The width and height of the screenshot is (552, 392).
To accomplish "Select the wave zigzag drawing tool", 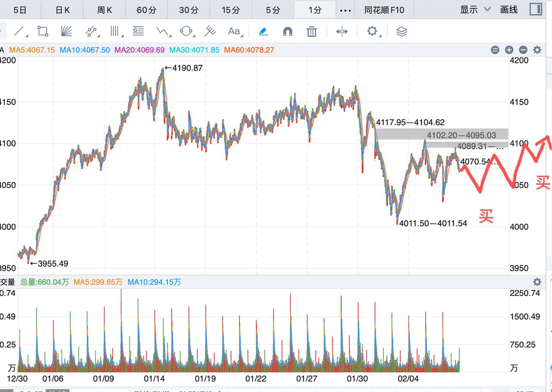I will click(x=163, y=31).
